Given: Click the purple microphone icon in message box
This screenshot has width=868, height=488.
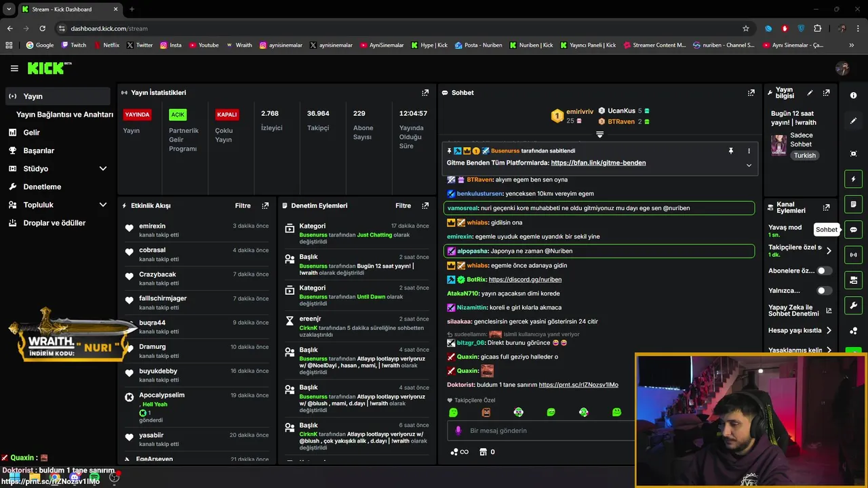Looking at the screenshot, I should point(458,430).
